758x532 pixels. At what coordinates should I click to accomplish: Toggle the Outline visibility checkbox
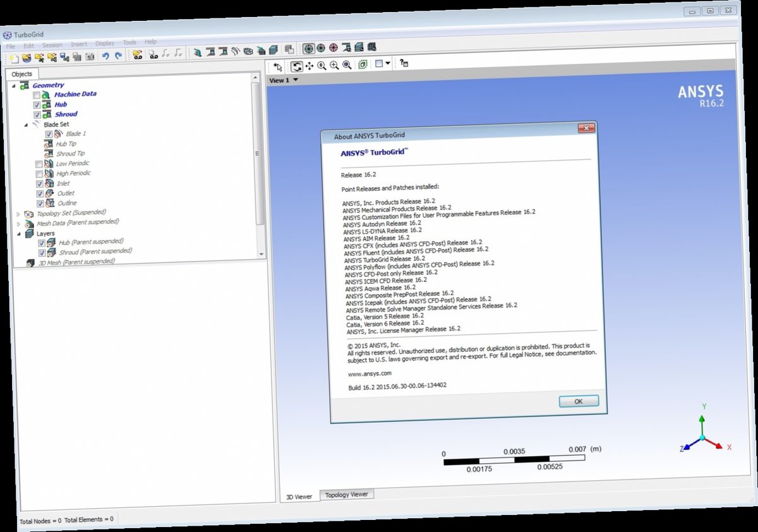click(40, 204)
